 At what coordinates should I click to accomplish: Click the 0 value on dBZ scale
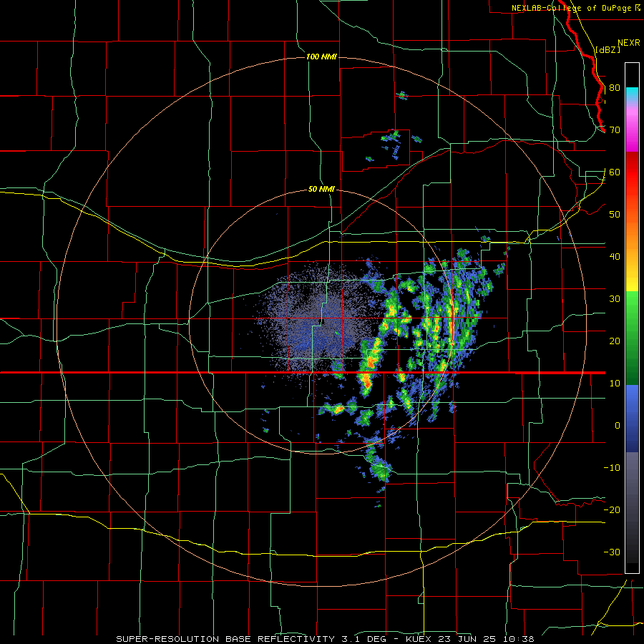[618, 426]
